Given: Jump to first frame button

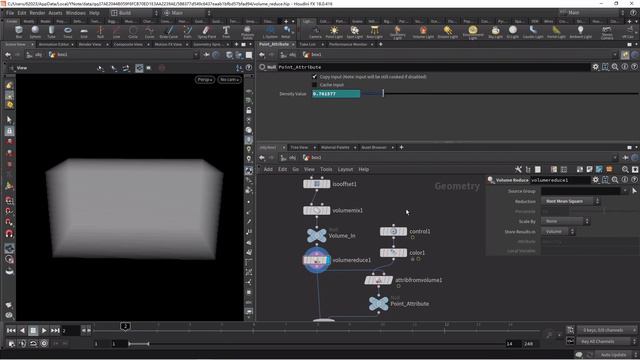Looking at the screenshot, I should 11,330.
